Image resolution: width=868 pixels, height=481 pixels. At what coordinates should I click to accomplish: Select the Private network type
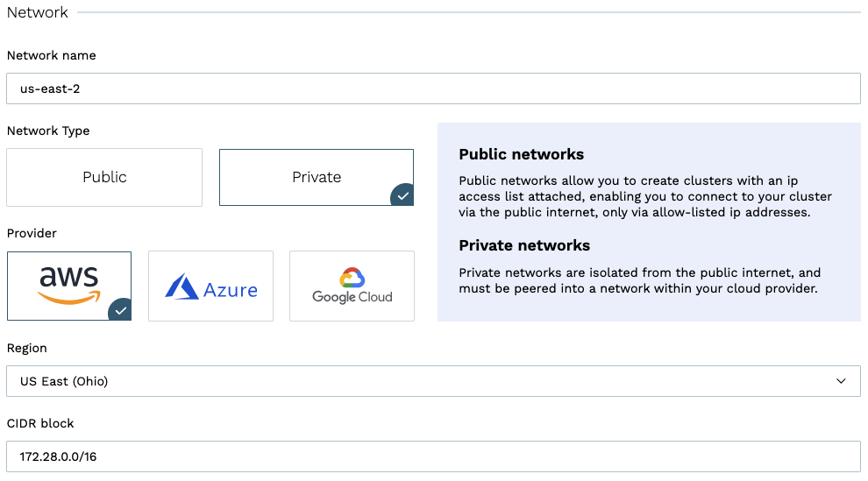[316, 177]
